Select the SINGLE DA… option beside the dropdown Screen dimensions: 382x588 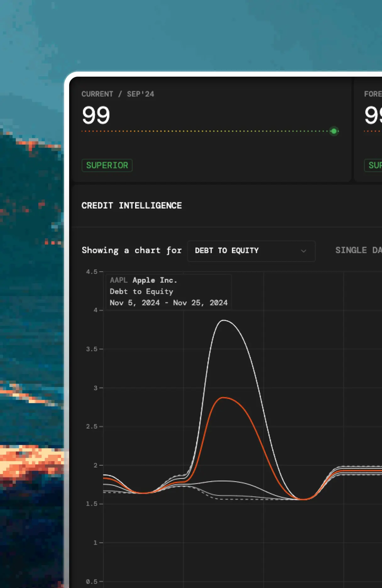click(x=358, y=250)
